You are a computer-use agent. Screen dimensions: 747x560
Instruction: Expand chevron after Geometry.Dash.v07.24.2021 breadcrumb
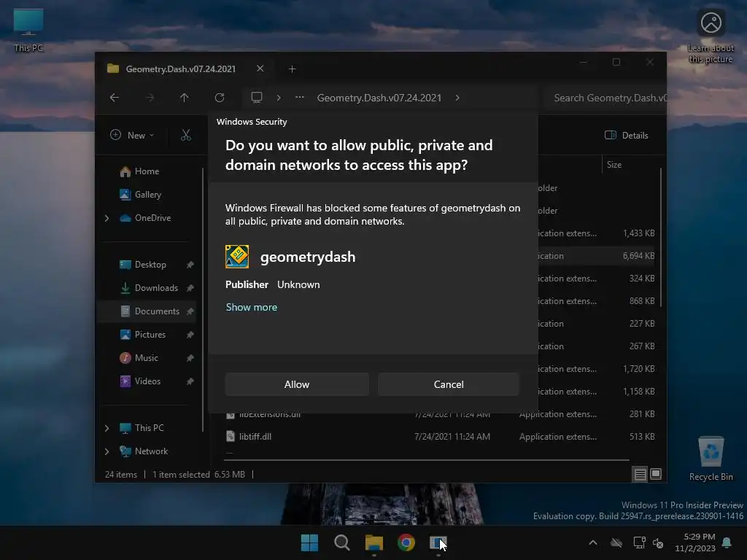[457, 98]
